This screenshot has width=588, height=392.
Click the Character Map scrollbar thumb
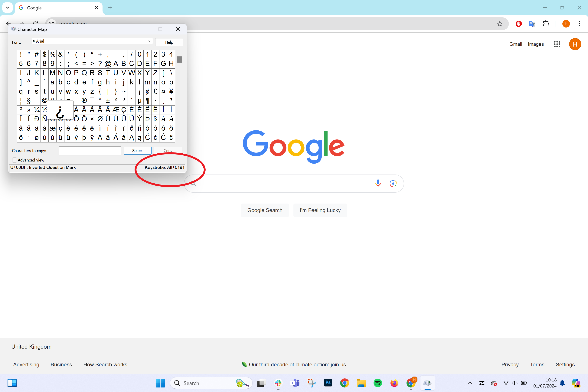pyautogui.click(x=179, y=60)
